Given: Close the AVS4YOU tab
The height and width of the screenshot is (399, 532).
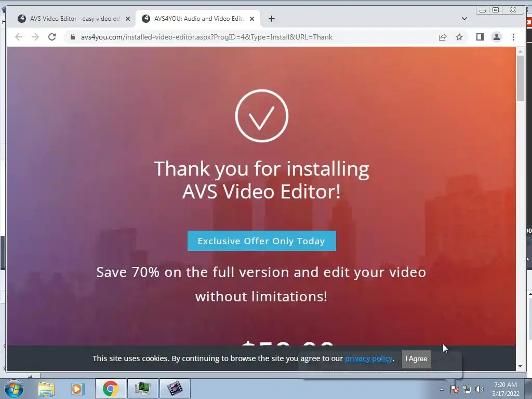Looking at the screenshot, I should pyautogui.click(x=252, y=19).
